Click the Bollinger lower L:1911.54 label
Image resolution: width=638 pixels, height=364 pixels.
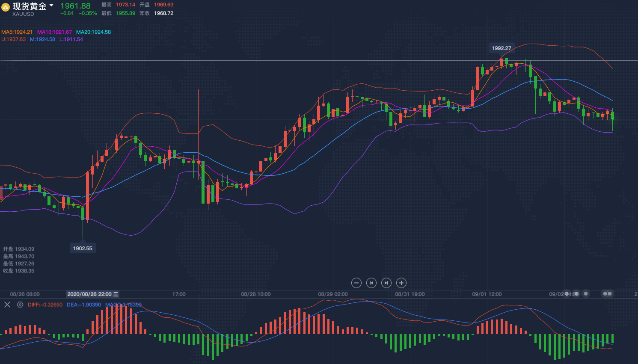point(71,39)
